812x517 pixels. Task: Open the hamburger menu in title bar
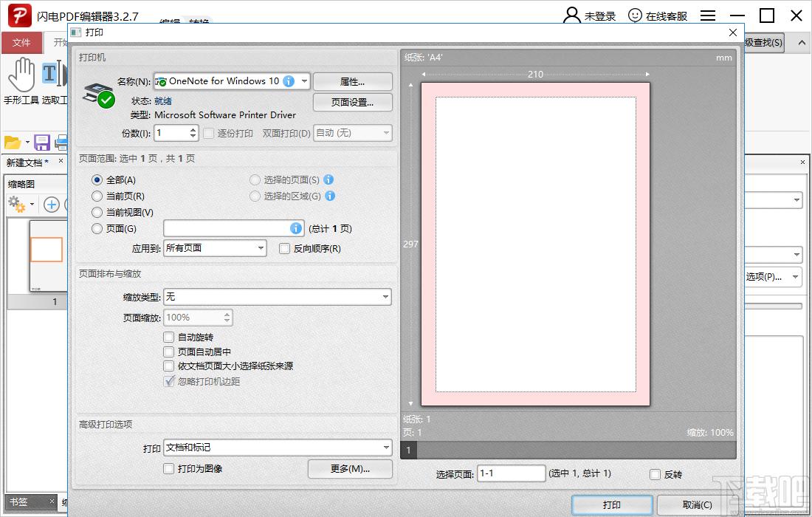708,16
